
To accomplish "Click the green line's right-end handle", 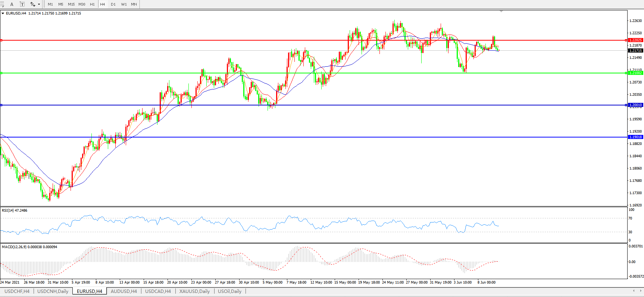I will point(626,73).
